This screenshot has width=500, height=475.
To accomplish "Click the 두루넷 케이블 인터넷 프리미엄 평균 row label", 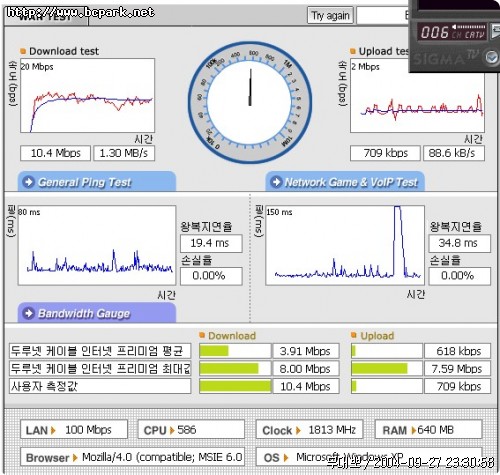I will pyautogui.click(x=100, y=351).
